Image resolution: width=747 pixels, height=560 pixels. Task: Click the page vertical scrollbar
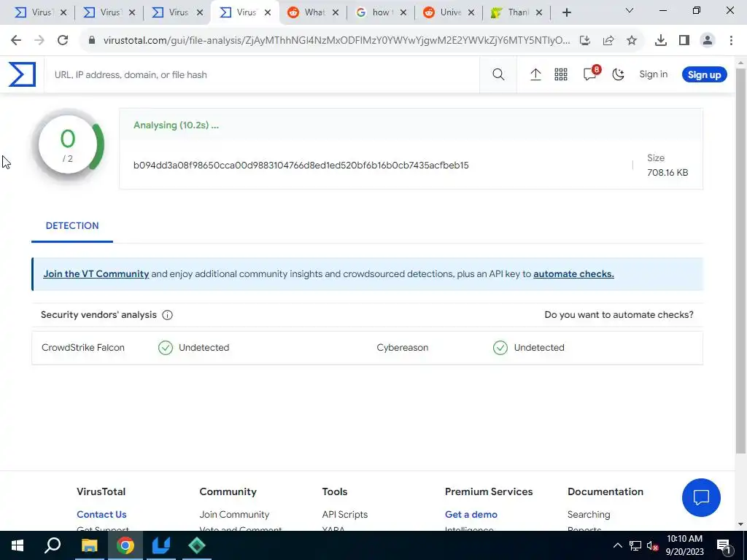[x=741, y=260]
